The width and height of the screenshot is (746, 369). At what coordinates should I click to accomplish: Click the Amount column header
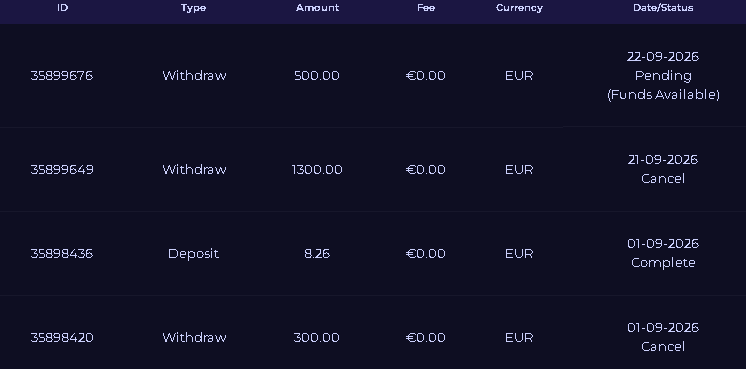tap(317, 8)
